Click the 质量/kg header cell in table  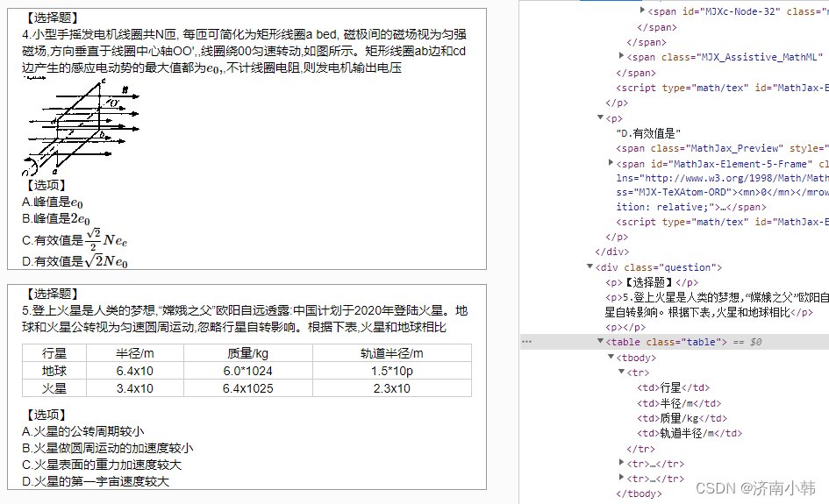click(x=248, y=353)
